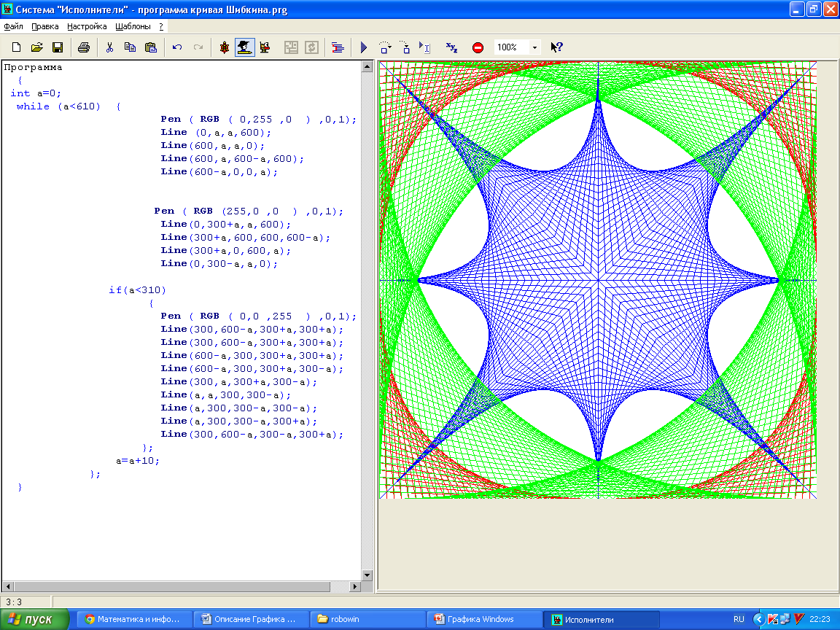Click the New file icon
840x630 pixels.
click(x=17, y=47)
